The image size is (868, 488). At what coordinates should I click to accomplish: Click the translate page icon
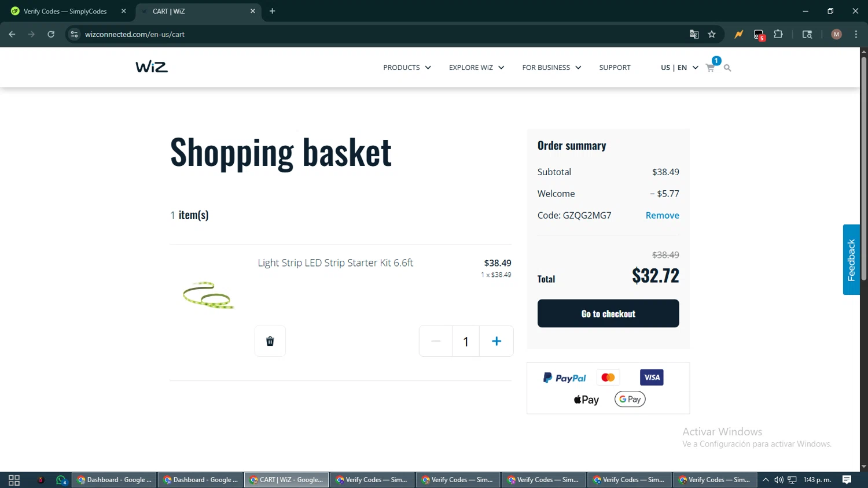[x=694, y=34]
